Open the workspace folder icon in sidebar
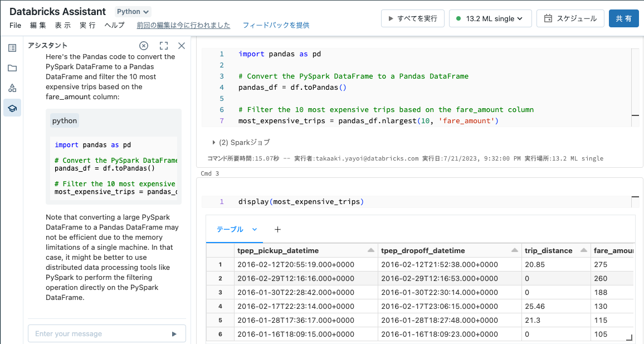Viewport: 644px width, 344px height. [12, 68]
